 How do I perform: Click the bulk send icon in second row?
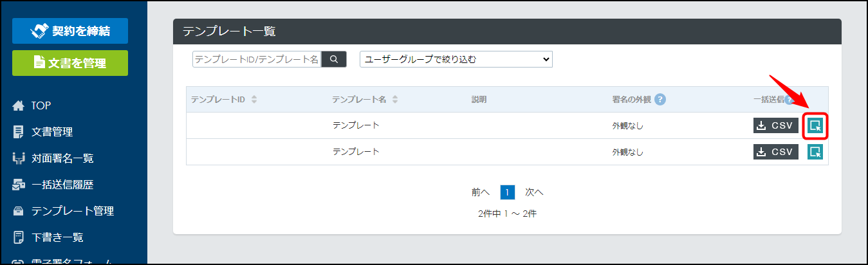tap(815, 152)
